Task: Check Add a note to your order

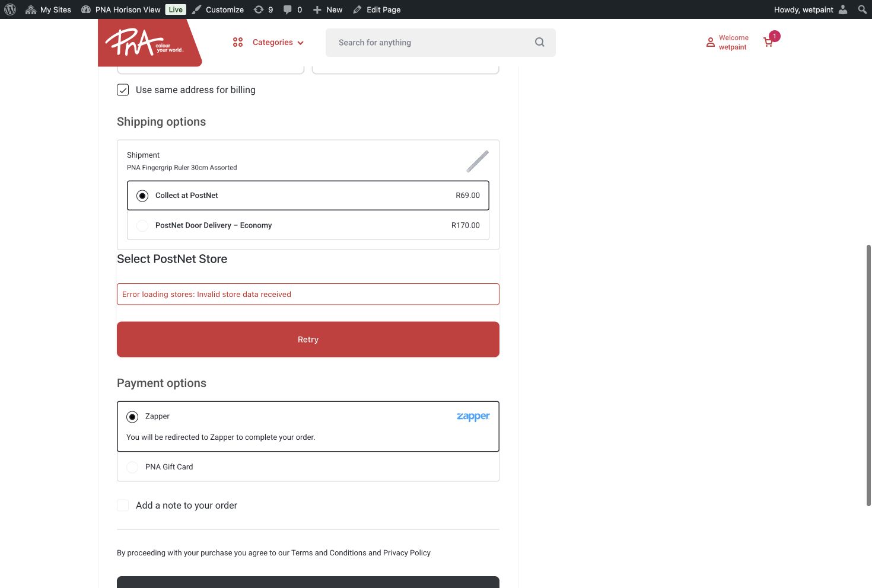Action: click(123, 505)
